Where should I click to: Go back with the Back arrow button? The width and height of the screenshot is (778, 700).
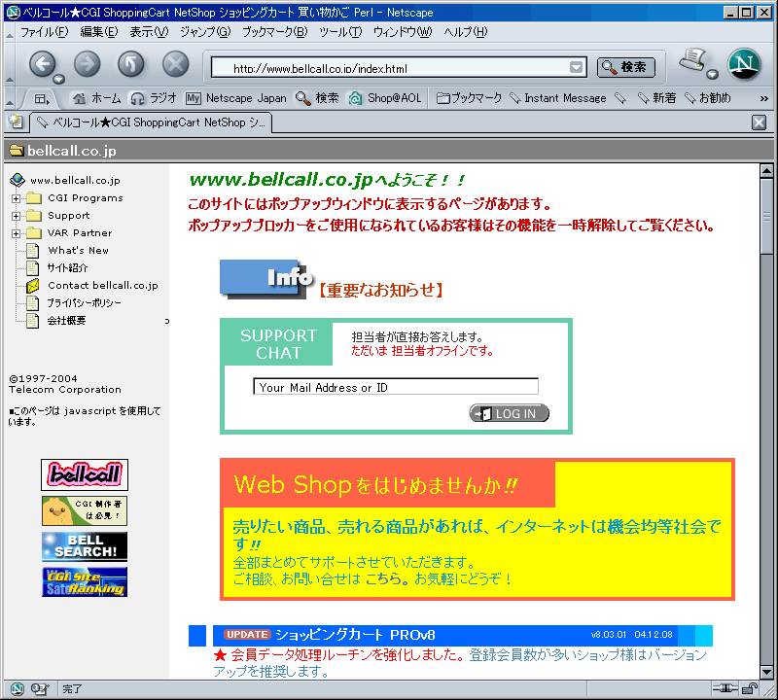point(43,64)
